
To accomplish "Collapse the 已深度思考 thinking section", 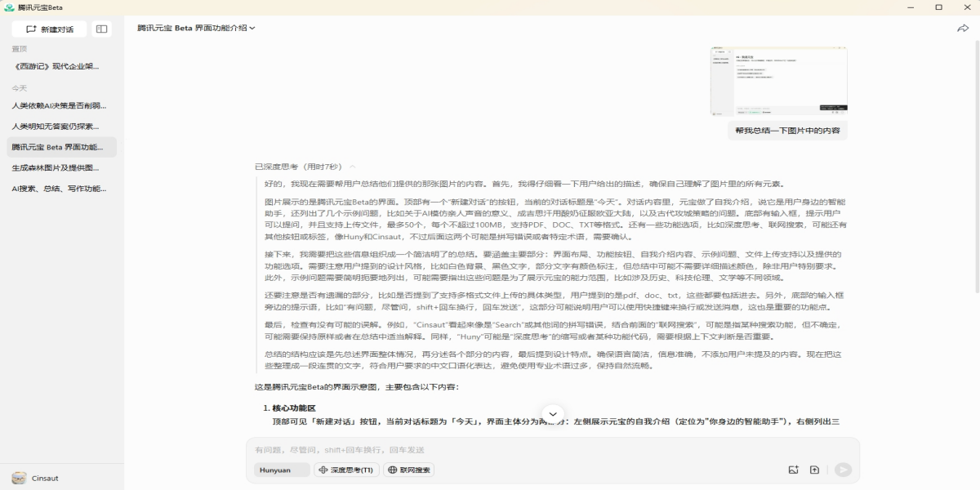I will (353, 167).
